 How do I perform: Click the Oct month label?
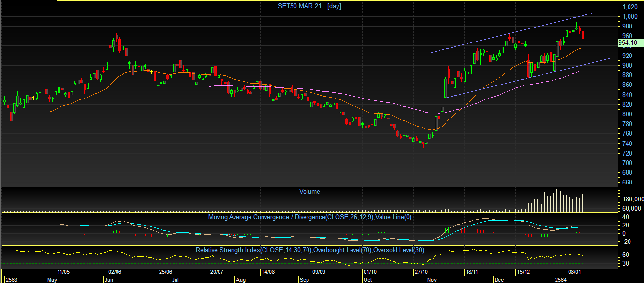coord(368,279)
